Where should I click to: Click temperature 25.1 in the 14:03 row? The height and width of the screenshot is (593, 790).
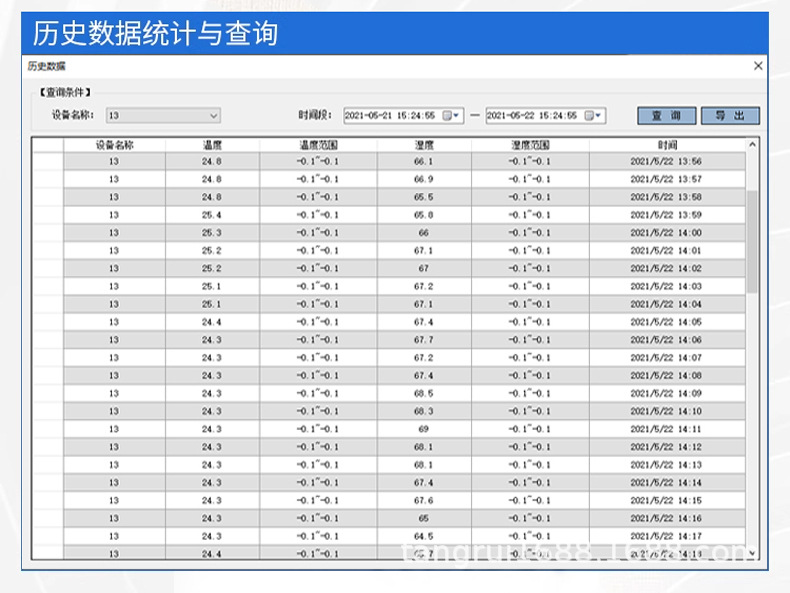click(x=212, y=286)
